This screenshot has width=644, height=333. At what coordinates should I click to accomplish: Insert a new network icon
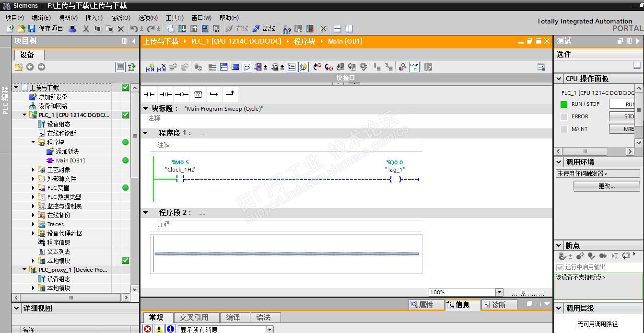click(150, 68)
